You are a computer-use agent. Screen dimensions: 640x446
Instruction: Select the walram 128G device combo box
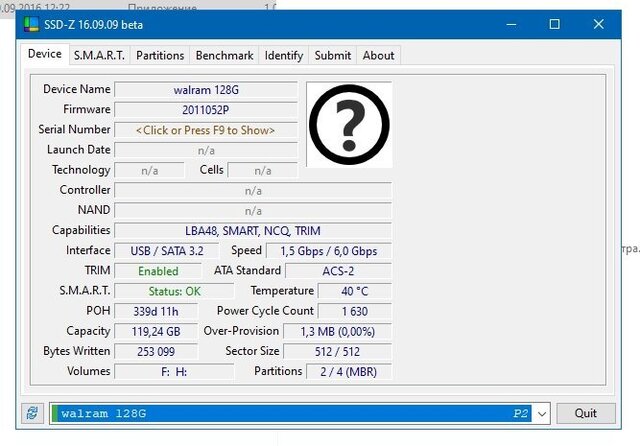tap(300, 413)
